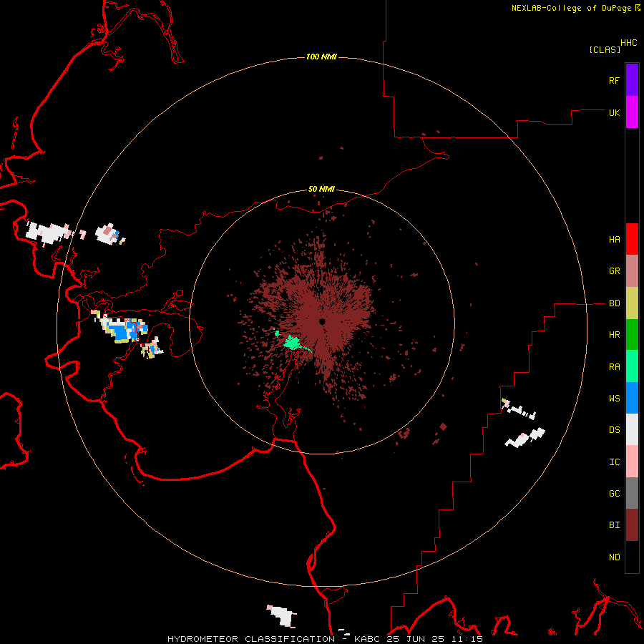Click the DS legend label
The height and width of the screenshot is (644, 644).
pyautogui.click(x=614, y=429)
